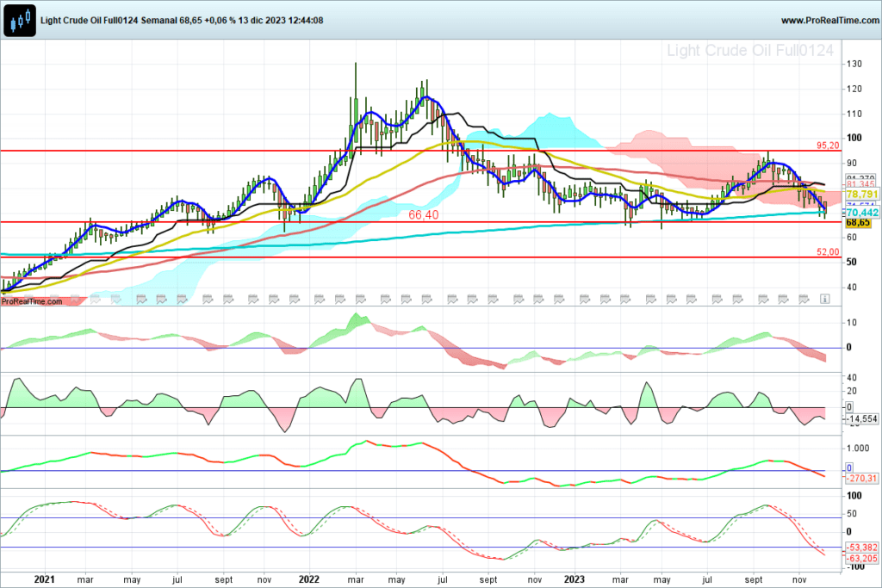Click the "1.000" indicator axis label

click(x=858, y=449)
